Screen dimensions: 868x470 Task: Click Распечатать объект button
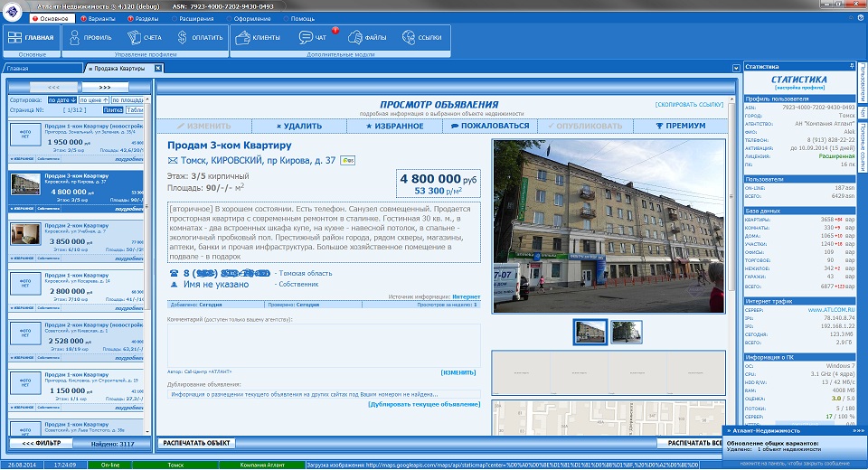[196, 443]
